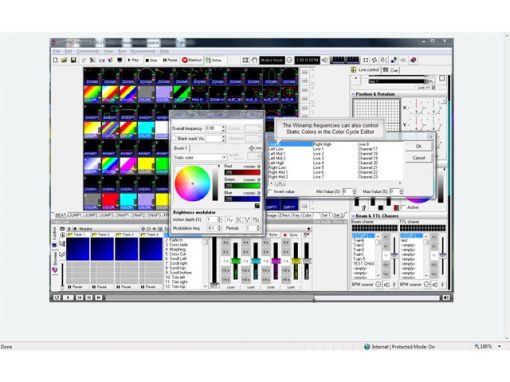Click the Cancel button in dialog
Viewport: 510px width, 382px height.
419,158
